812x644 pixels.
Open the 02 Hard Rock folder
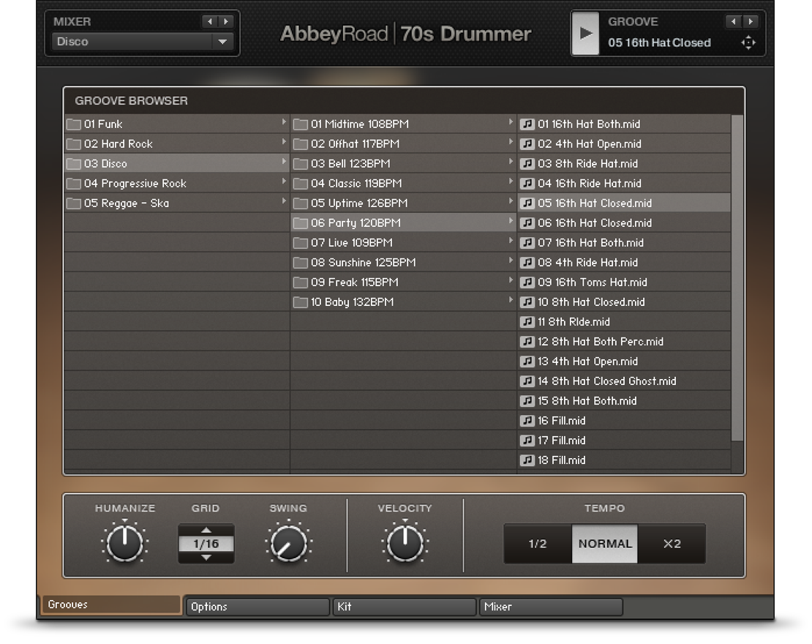point(176,143)
